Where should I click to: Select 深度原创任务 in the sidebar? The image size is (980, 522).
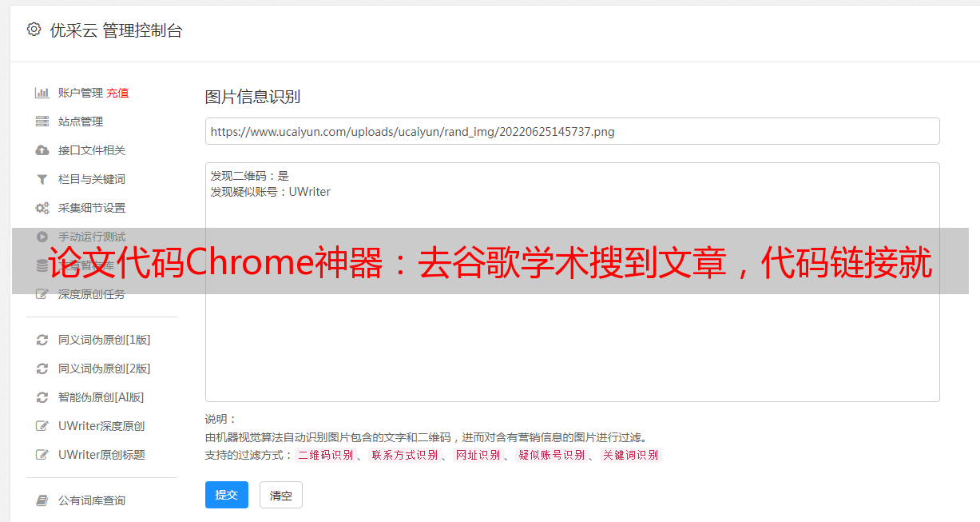coord(92,294)
